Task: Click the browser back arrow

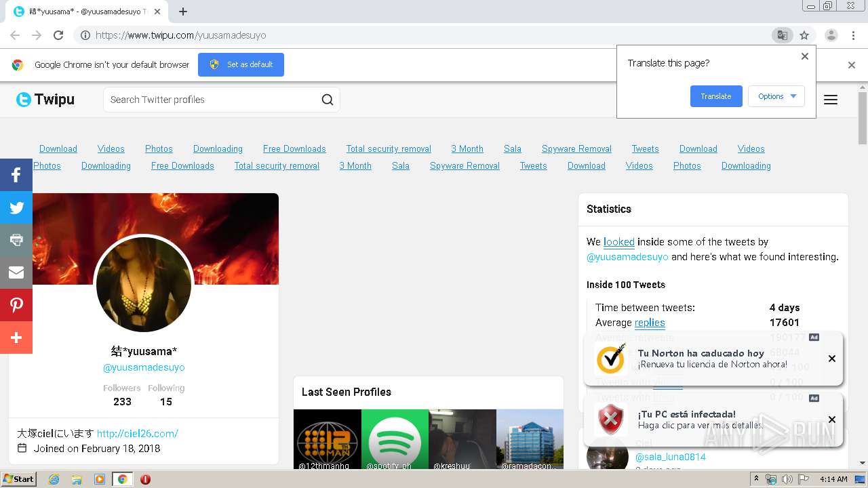Action: point(15,35)
